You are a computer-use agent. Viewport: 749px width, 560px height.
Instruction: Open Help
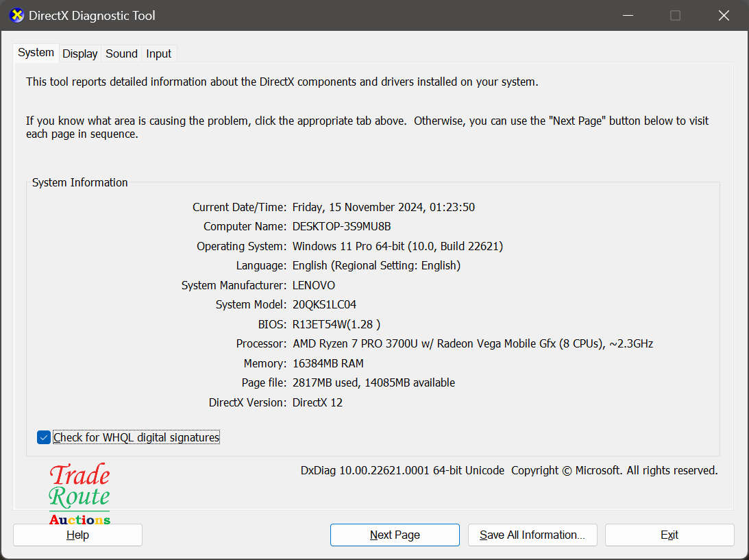coord(77,535)
